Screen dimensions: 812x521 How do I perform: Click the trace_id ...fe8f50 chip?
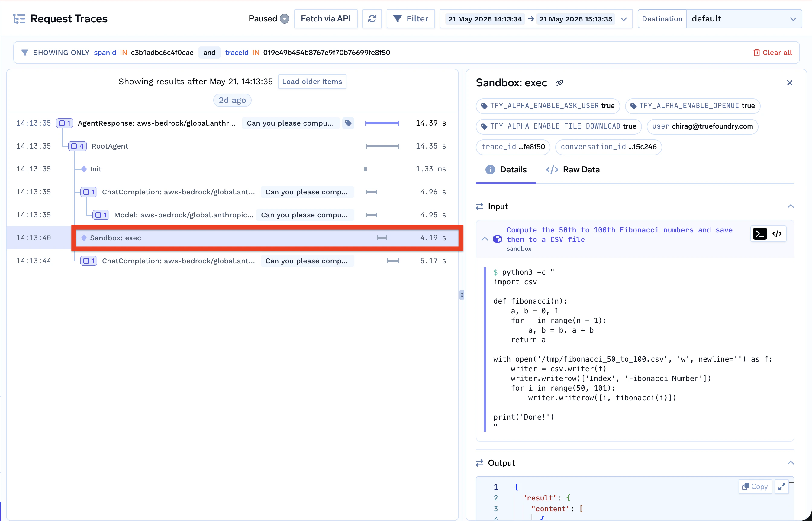click(513, 147)
